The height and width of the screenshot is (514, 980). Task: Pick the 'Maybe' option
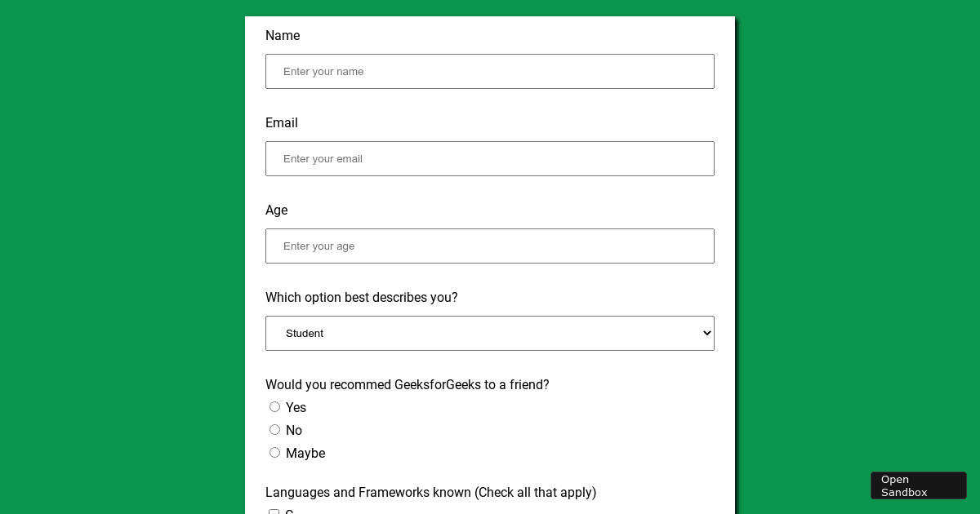tap(274, 452)
